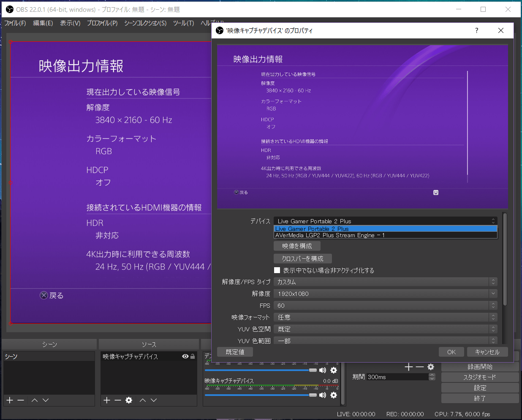Click the 期間 300ms input field
Viewport: 522px width, 420px height.
tap(397, 377)
